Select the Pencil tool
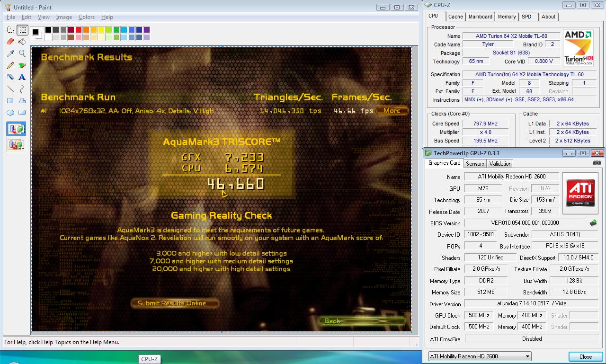606x364 pixels. (x=10, y=65)
